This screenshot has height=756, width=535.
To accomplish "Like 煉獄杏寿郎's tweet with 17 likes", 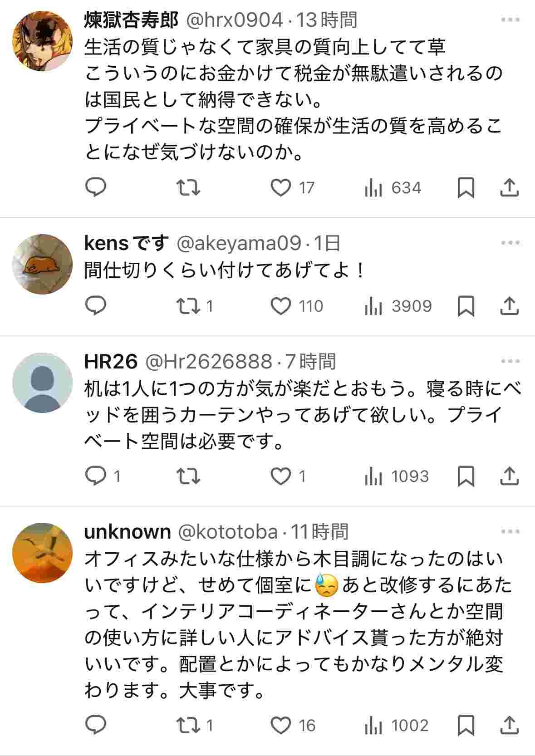I will [x=281, y=187].
